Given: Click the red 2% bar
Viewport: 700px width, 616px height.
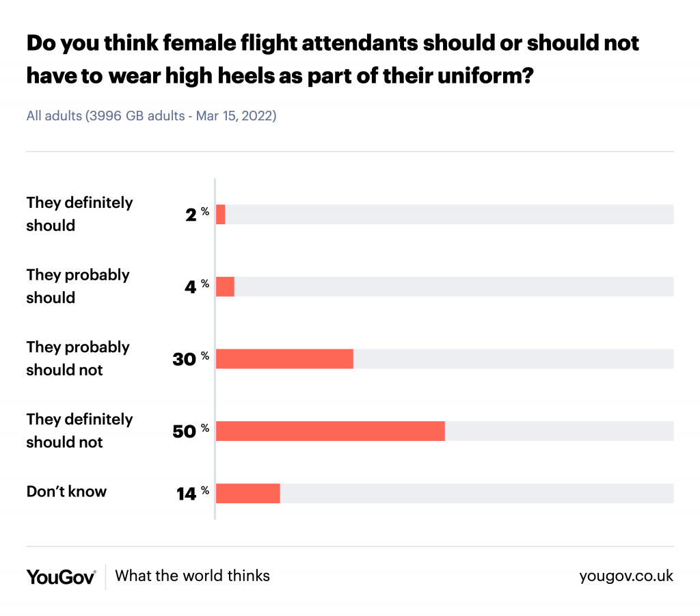Looking at the screenshot, I should click(220, 215).
